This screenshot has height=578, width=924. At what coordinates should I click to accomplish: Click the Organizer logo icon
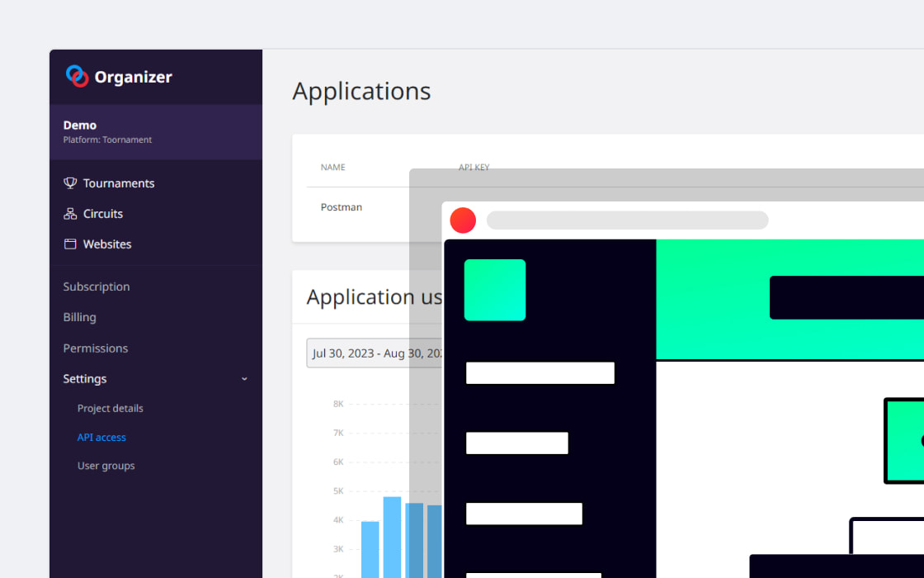point(77,76)
